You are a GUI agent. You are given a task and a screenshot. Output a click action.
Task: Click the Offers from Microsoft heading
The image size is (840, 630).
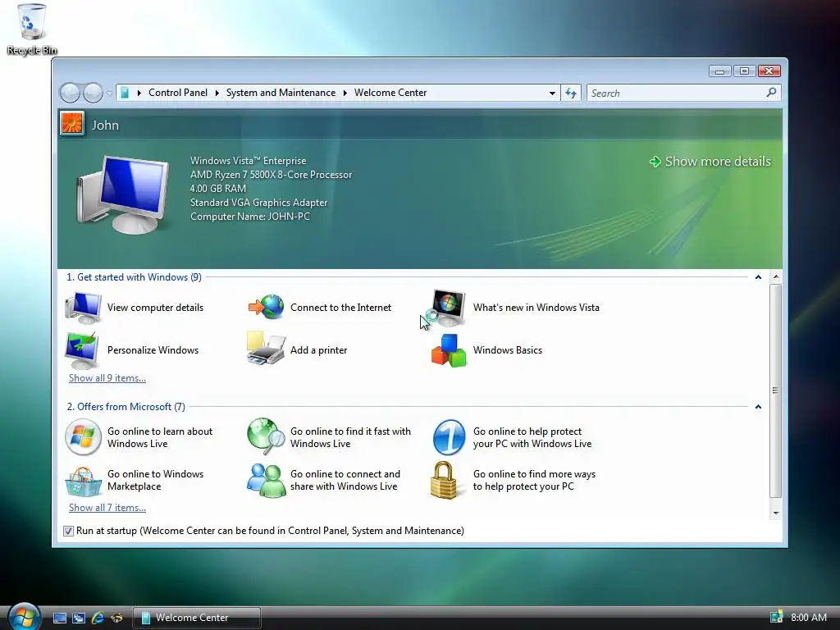[x=126, y=407]
